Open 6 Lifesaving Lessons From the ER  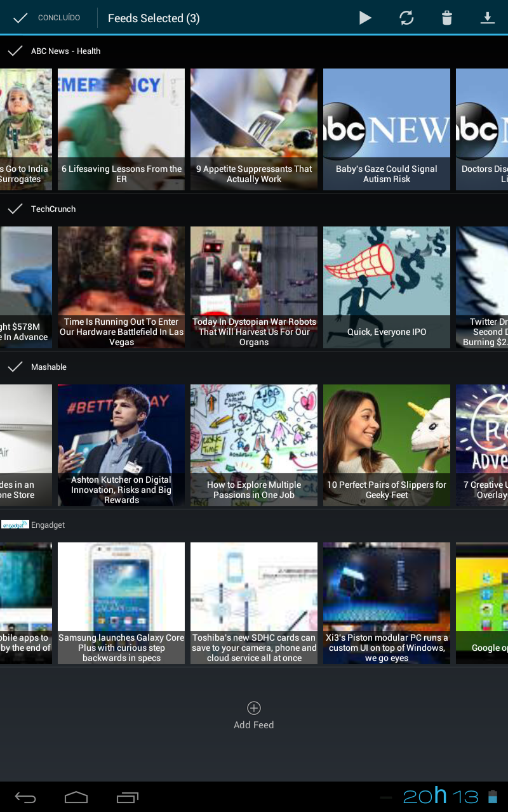[x=121, y=129]
